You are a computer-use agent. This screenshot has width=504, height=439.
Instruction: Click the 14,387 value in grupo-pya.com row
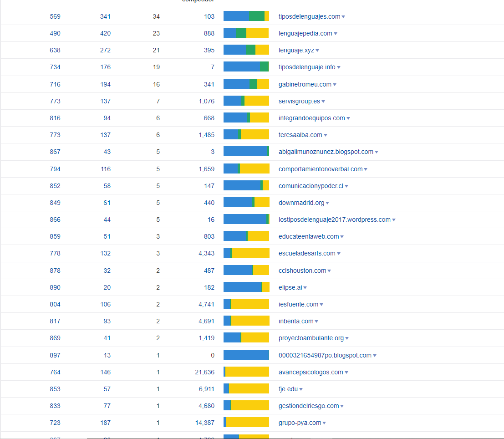204,423
